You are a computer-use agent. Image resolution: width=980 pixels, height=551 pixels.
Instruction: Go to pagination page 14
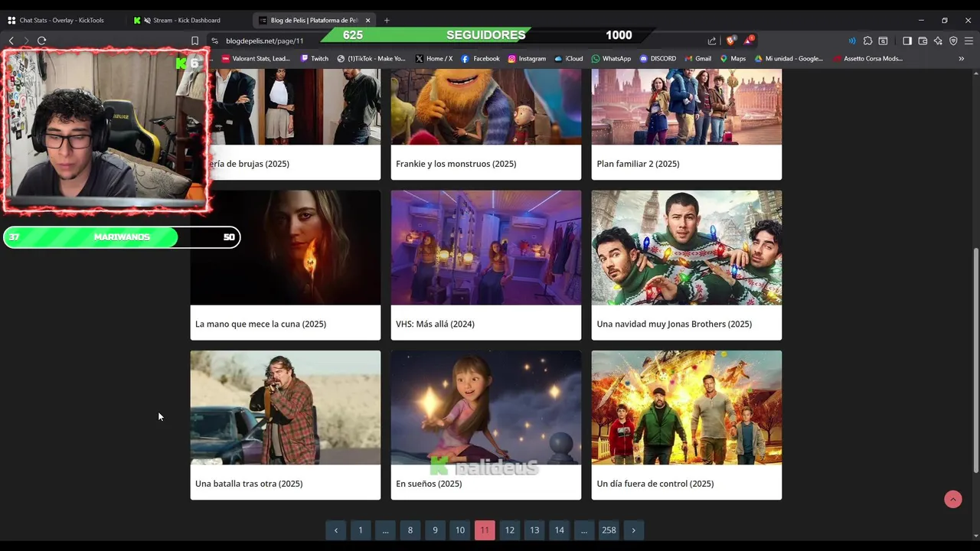click(x=560, y=530)
